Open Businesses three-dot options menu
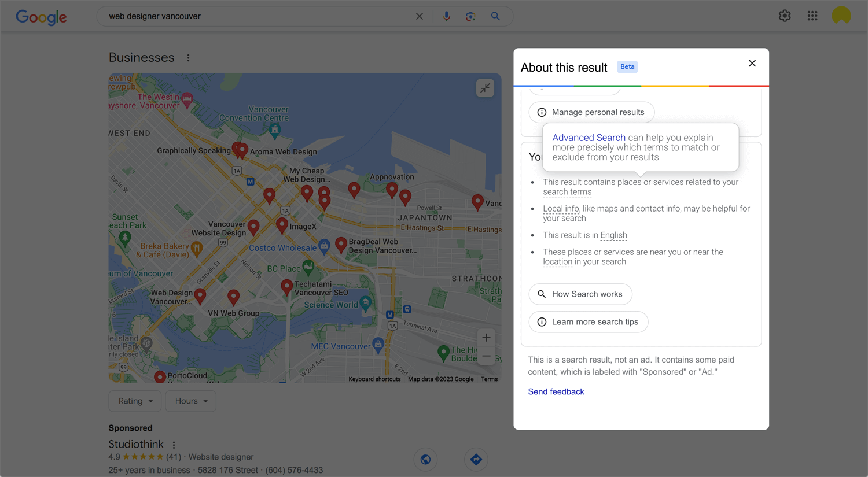Viewport: 868px width, 477px height. click(188, 58)
